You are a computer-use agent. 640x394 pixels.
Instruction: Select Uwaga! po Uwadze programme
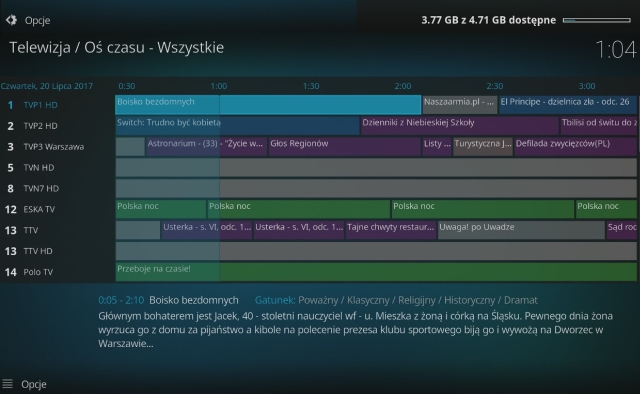click(521, 230)
